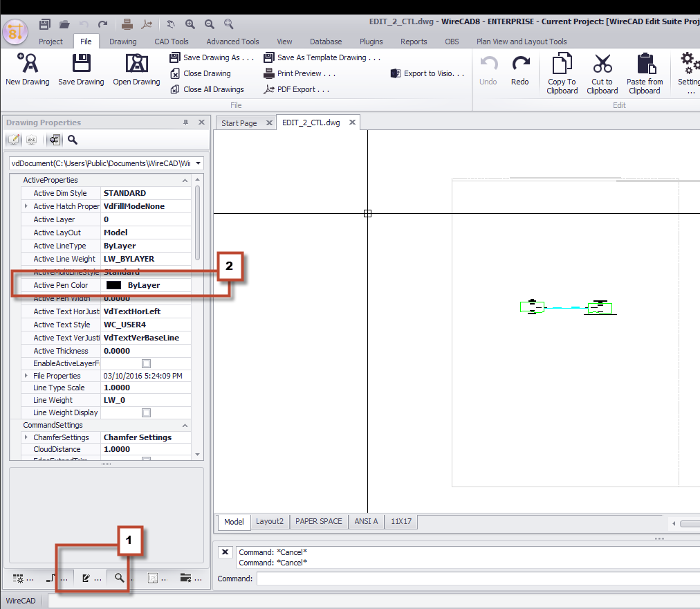The height and width of the screenshot is (609, 700).
Task: Click the properties grid vertical scrollbar
Action: coord(197,224)
